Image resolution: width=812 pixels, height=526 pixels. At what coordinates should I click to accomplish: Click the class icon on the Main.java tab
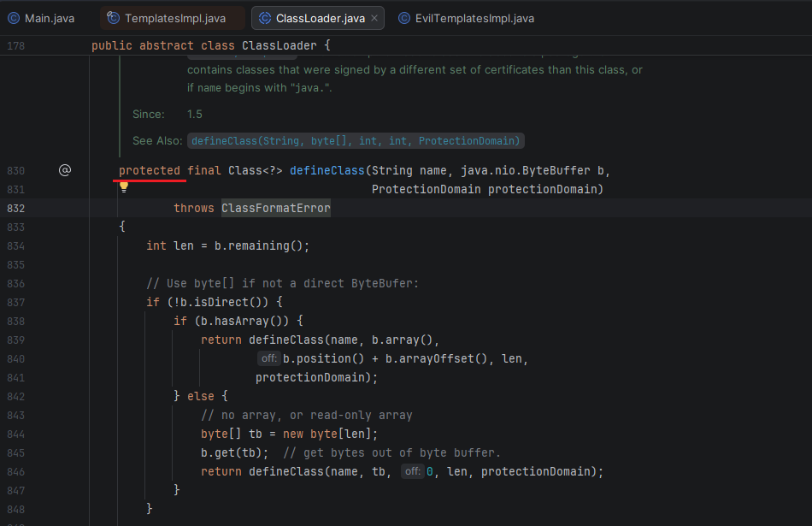point(14,18)
